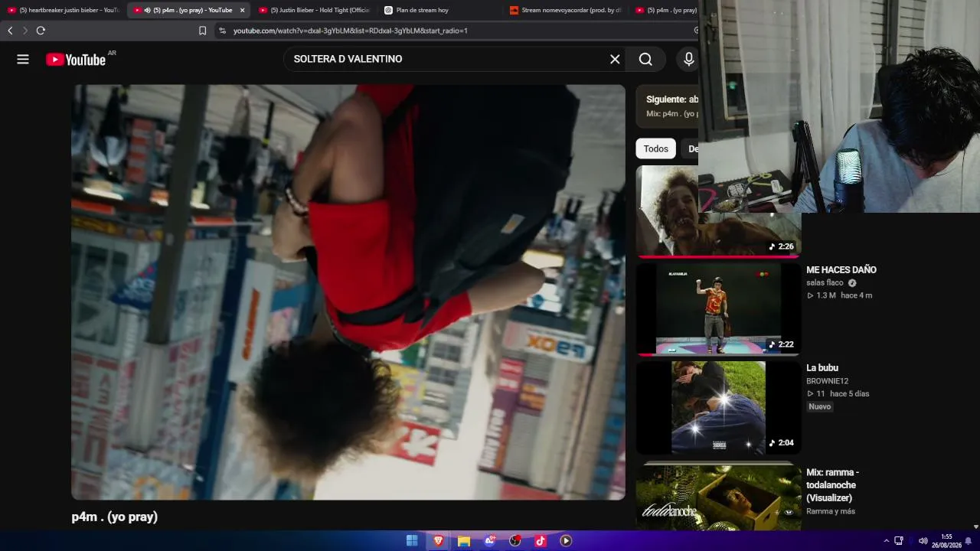This screenshot has height=551, width=980.
Task: Open the YouTube guide hamburger menu
Action: point(23,59)
